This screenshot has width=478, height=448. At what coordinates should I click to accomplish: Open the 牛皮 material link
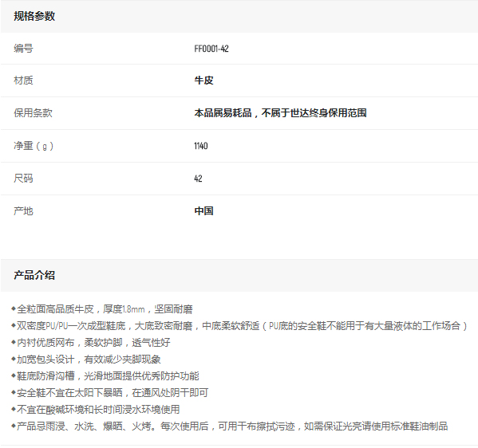[x=203, y=81]
